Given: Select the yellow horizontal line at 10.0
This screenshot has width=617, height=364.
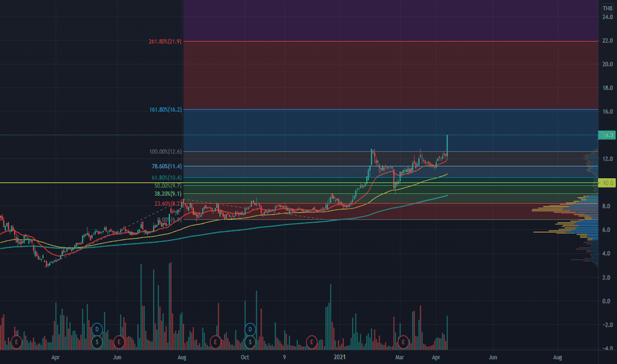Looking at the screenshot, I should pyautogui.click(x=299, y=183).
